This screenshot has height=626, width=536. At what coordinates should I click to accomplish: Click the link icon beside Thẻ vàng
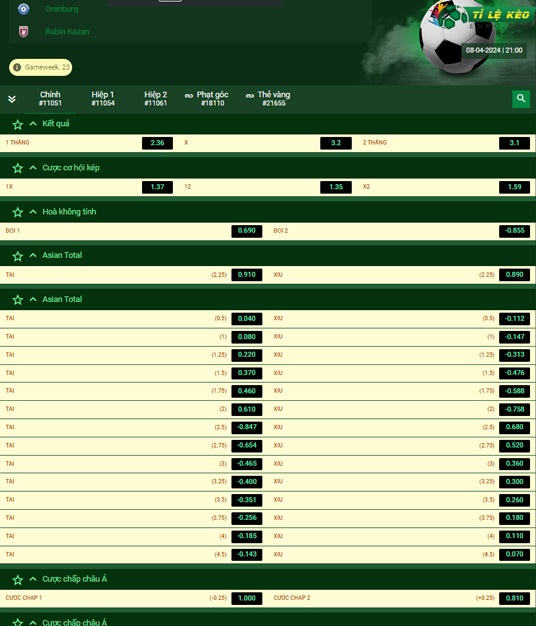pyautogui.click(x=250, y=96)
